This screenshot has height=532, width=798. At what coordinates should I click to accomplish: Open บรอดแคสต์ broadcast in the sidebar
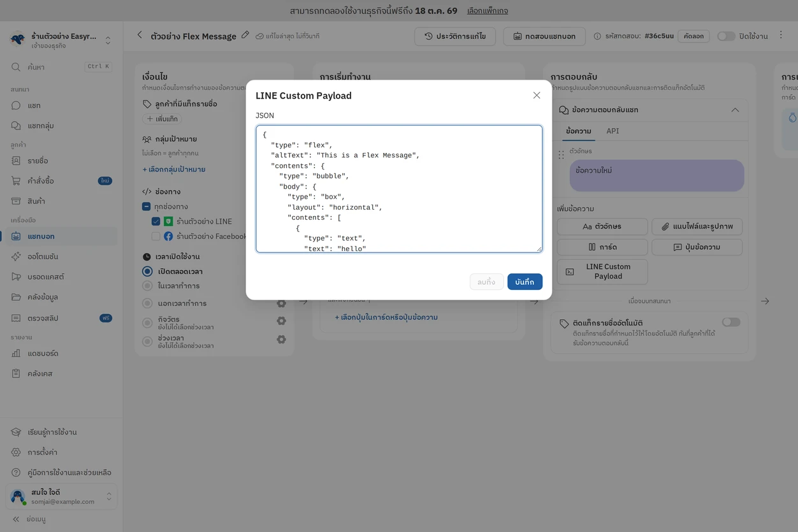click(x=61, y=277)
